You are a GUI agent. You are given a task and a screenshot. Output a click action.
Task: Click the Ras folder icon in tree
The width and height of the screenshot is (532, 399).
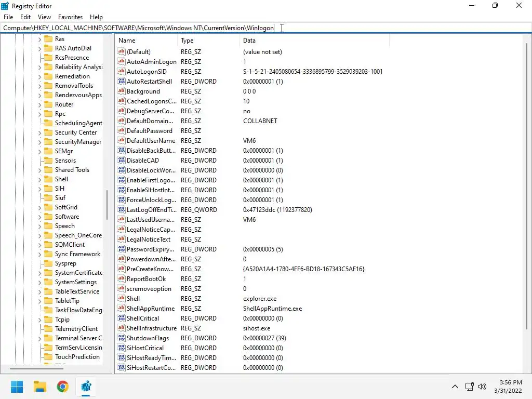click(48, 38)
